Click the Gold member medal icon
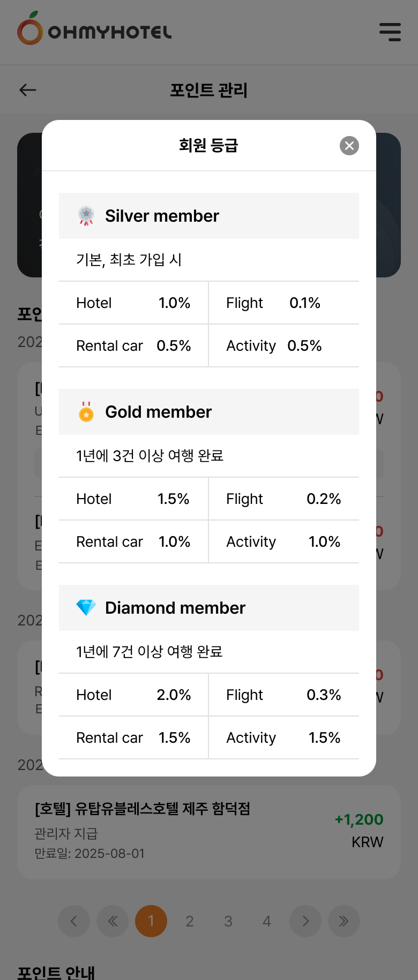The height and width of the screenshot is (980, 418). tap(86, 412)
